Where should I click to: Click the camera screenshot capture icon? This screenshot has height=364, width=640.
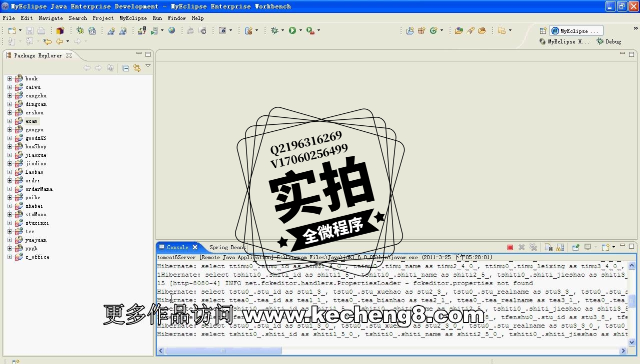coord(222,30)
